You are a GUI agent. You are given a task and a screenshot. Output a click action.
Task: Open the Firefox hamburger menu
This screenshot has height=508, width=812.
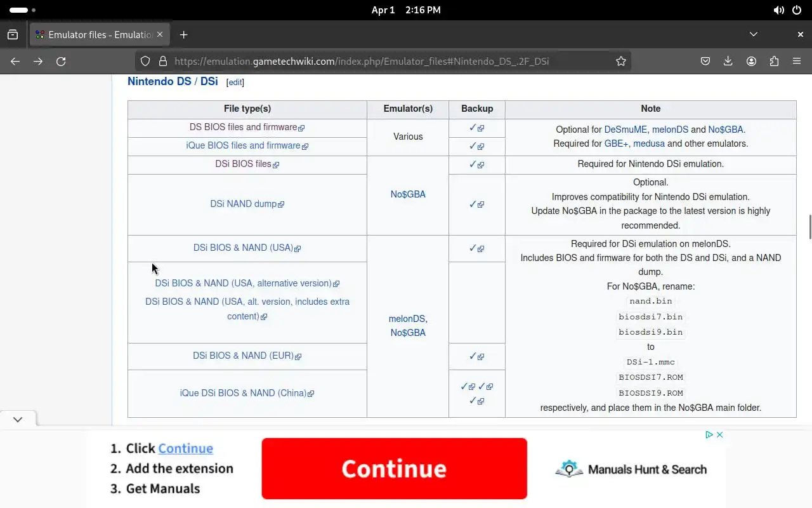(797, 61)
